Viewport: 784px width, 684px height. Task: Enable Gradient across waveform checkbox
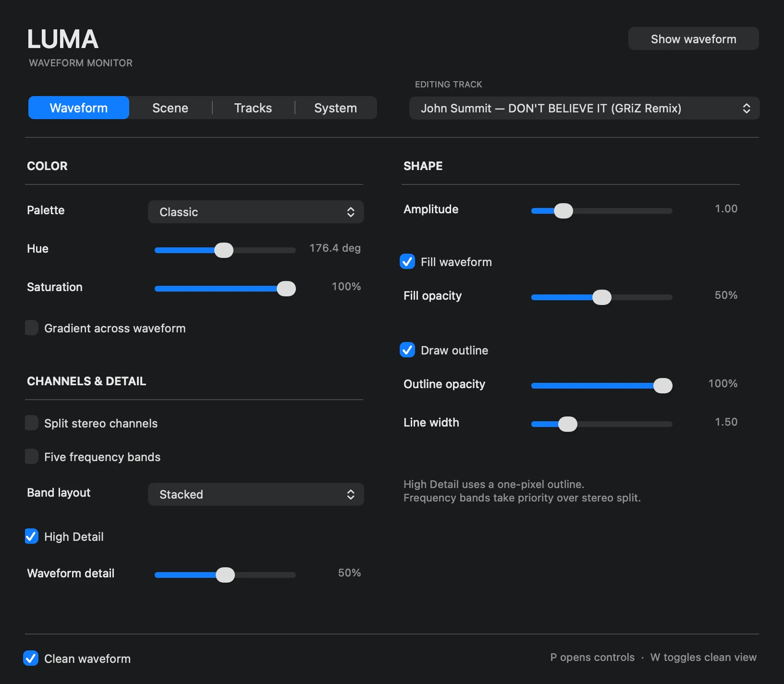click(32, 328)
